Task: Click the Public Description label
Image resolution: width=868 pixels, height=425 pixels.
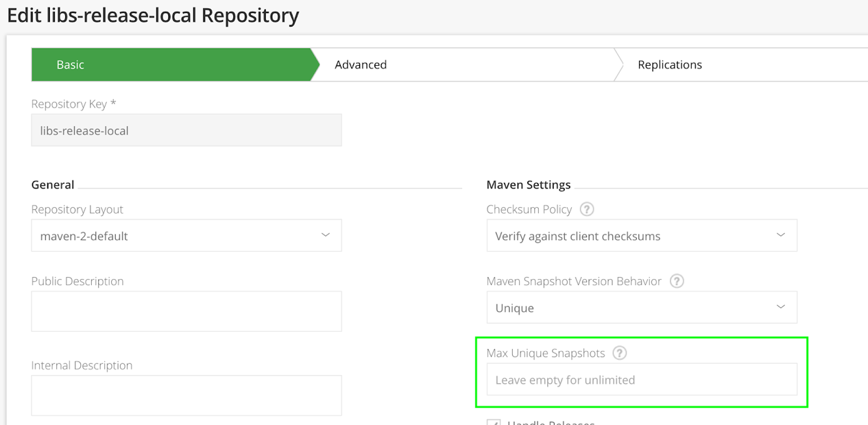Action: [77, 281]
